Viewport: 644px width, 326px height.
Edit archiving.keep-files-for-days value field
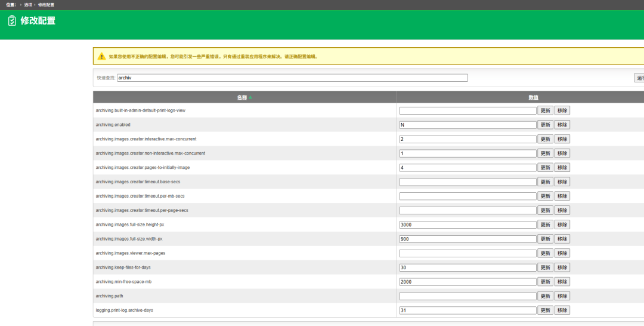467,267
